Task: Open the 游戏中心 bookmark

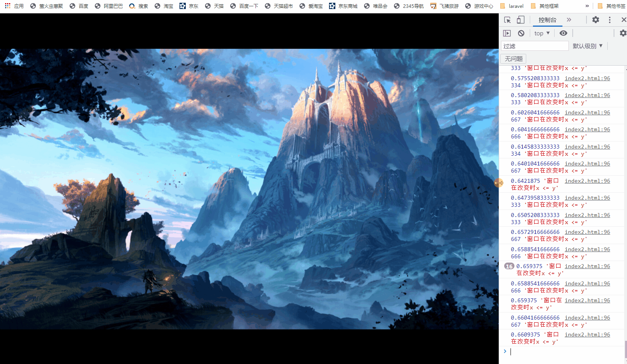Action: tap(479, 6)
